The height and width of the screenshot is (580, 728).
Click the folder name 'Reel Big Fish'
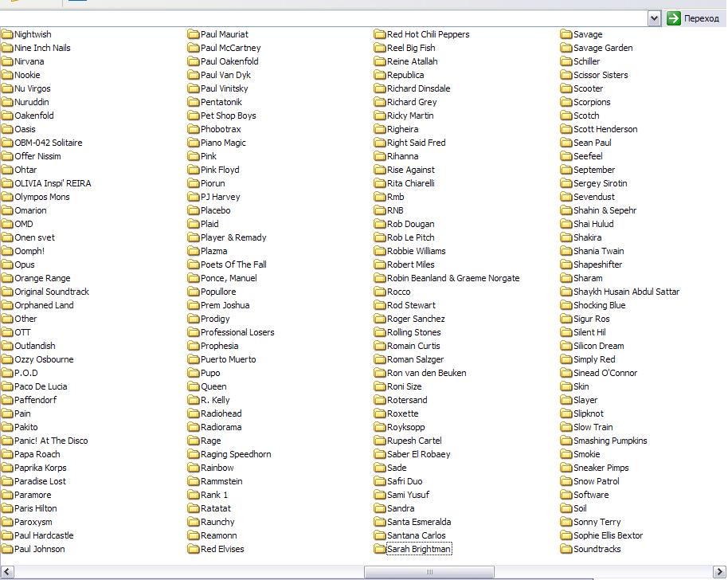[x=411, y=48]
